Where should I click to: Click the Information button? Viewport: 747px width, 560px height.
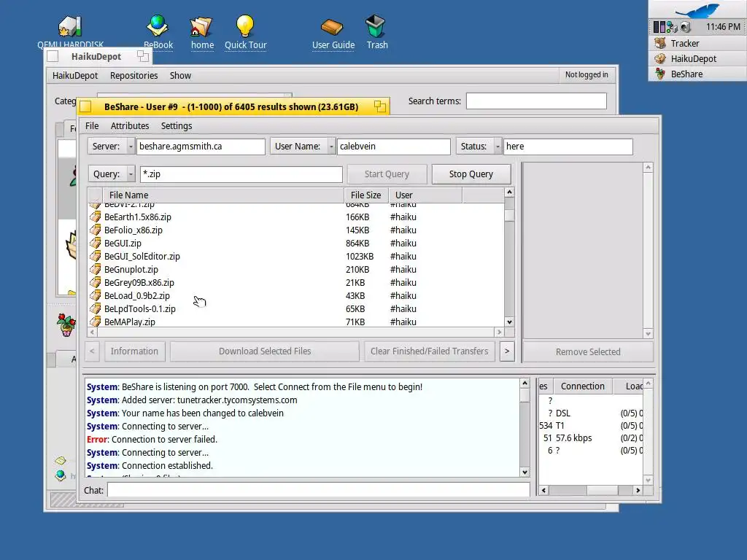click(134, 351)
